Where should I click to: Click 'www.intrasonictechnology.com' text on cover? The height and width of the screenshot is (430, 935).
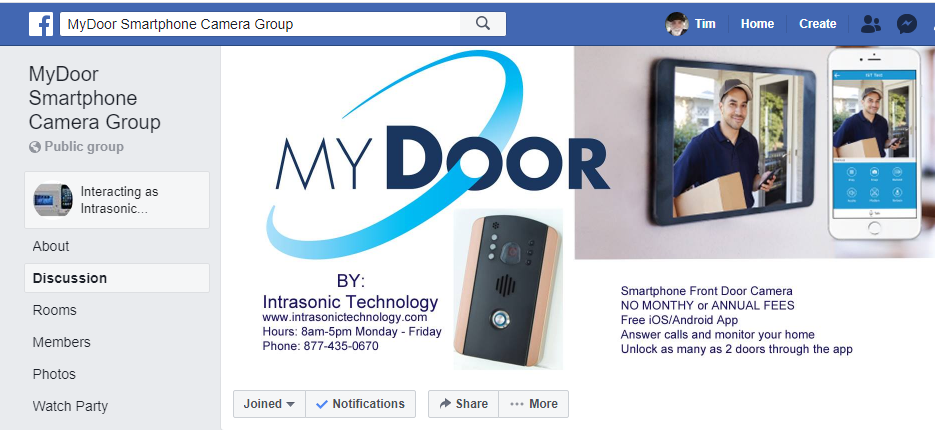click(x=345, y=317)
